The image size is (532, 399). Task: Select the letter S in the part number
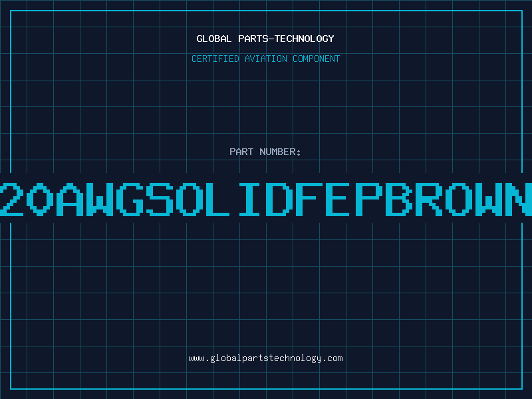point(159,199)
